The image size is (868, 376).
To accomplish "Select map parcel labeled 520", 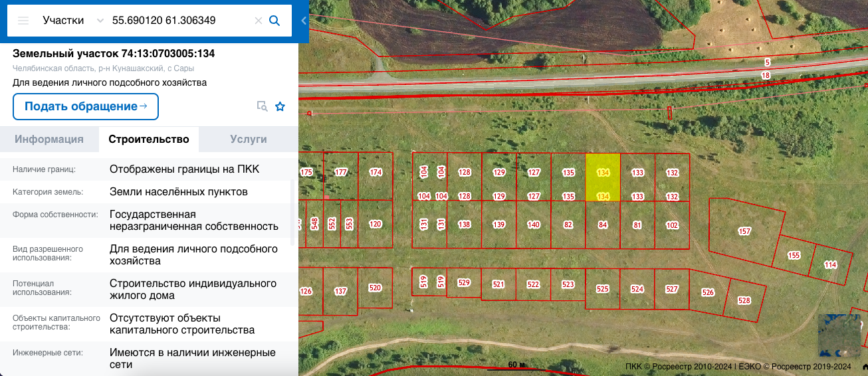I will click(376, 288).
